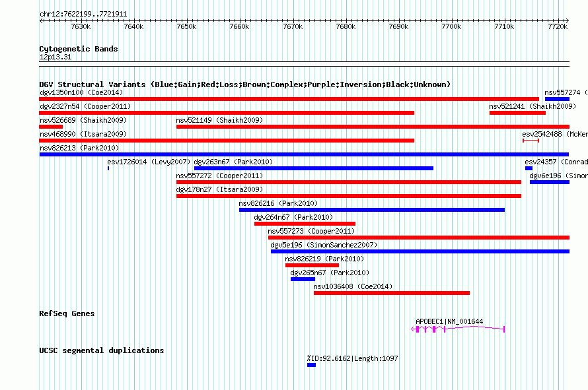Select the esv2542488 small red bracket feature
The height and width of the screenshot is (390, 588).
tap(531, 141)
